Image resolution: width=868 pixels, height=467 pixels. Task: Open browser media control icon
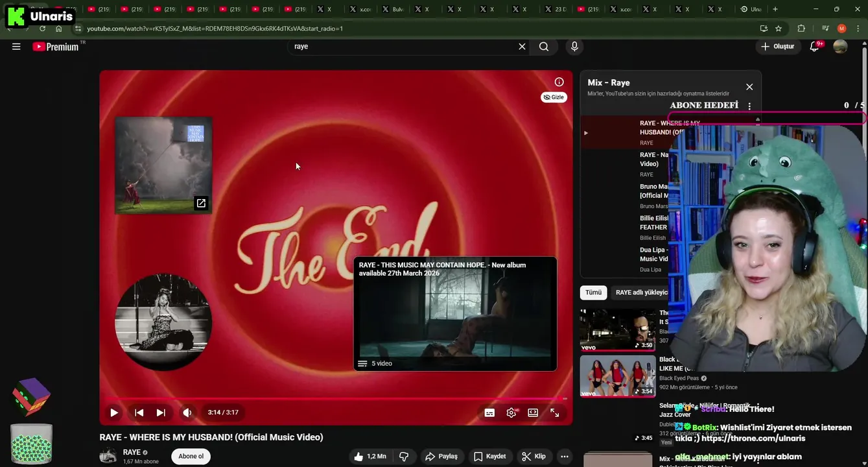[x=825, y=29]
